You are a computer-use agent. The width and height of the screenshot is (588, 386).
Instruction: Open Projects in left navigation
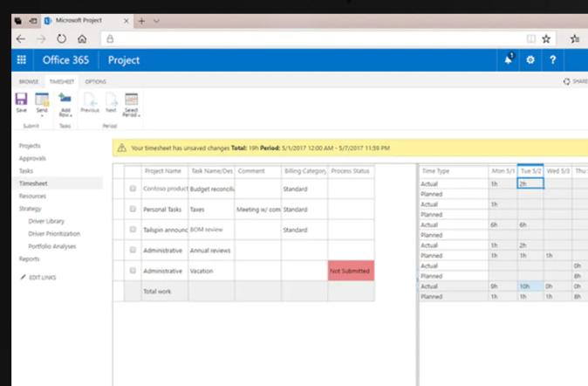[30, 146]
